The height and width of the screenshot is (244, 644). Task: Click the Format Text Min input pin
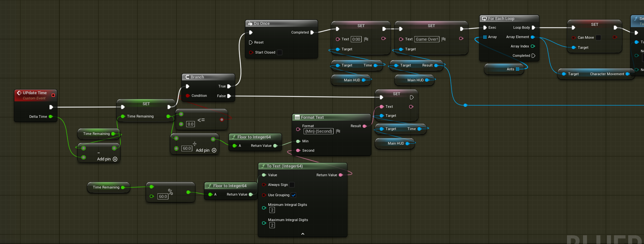click(298, 141)
